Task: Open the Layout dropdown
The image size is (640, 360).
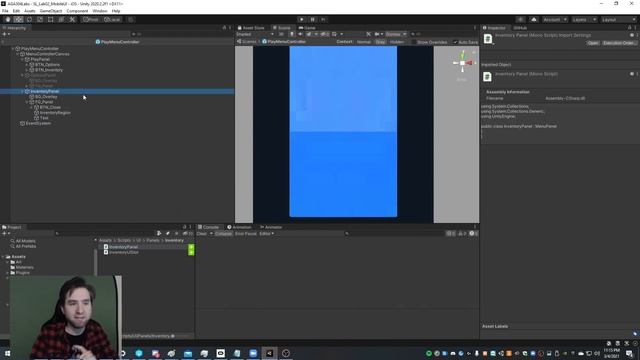Action: pos(618,19)
